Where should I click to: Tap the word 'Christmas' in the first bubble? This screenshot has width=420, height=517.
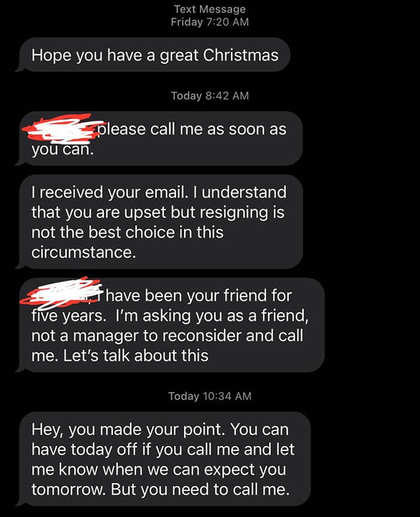pos(241,55)
